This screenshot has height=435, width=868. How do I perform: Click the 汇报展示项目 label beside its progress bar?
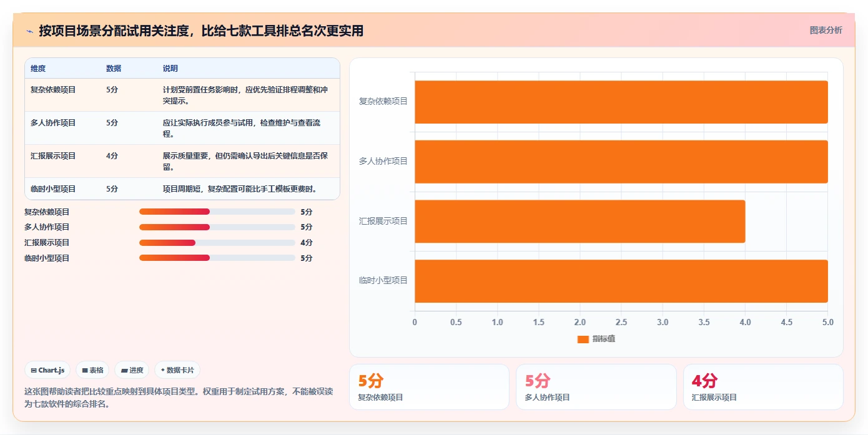[x=47, y=243]
